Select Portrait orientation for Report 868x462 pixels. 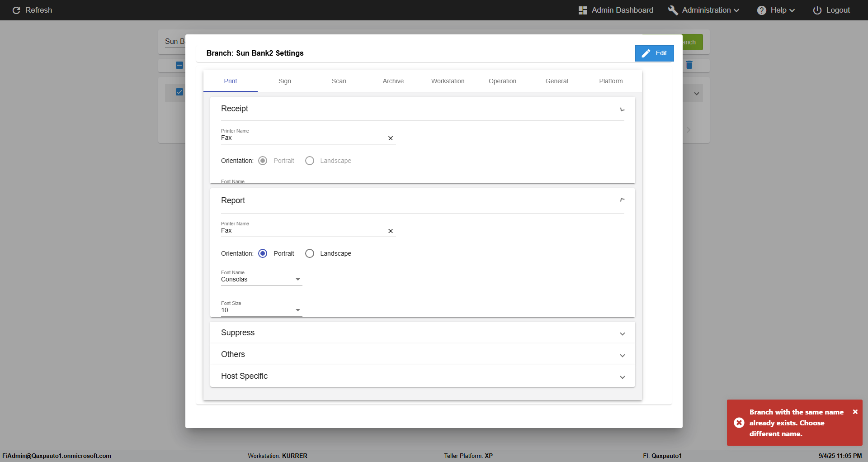(x=263, y=253)
